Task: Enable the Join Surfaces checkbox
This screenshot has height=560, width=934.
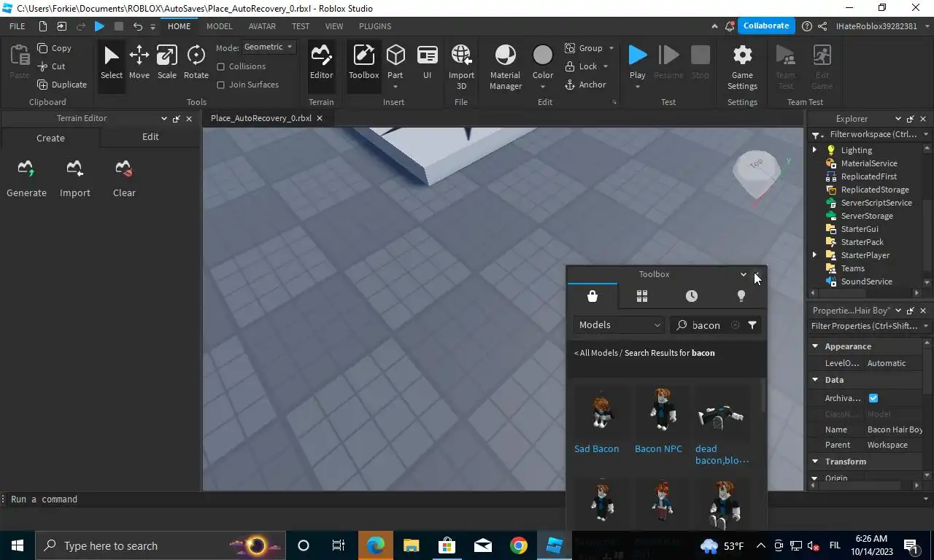Action: [x=220, y=85]
